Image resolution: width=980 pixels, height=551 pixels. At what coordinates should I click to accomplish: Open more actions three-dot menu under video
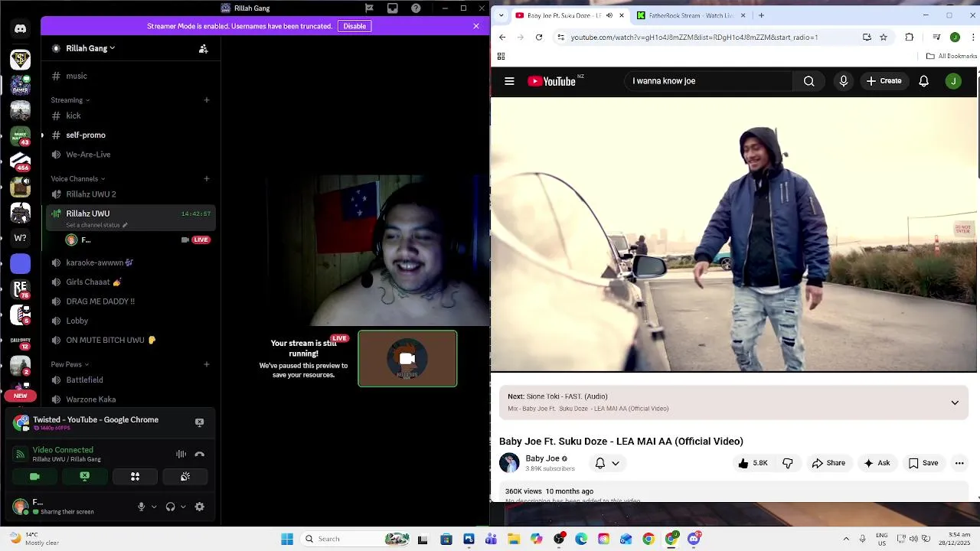point(959,463)
